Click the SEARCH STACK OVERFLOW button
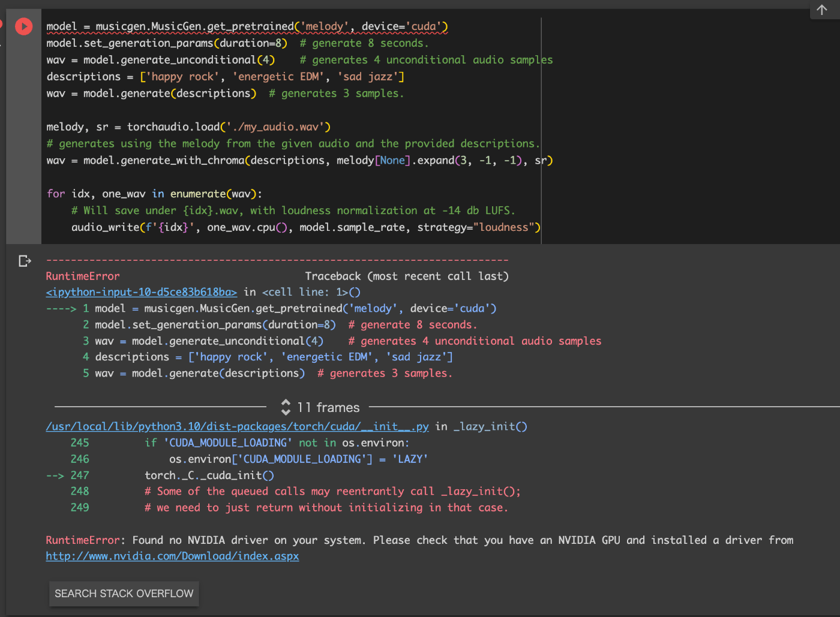Screen dimensions: 840x617 pyautogui.click(x=124, y=594)
